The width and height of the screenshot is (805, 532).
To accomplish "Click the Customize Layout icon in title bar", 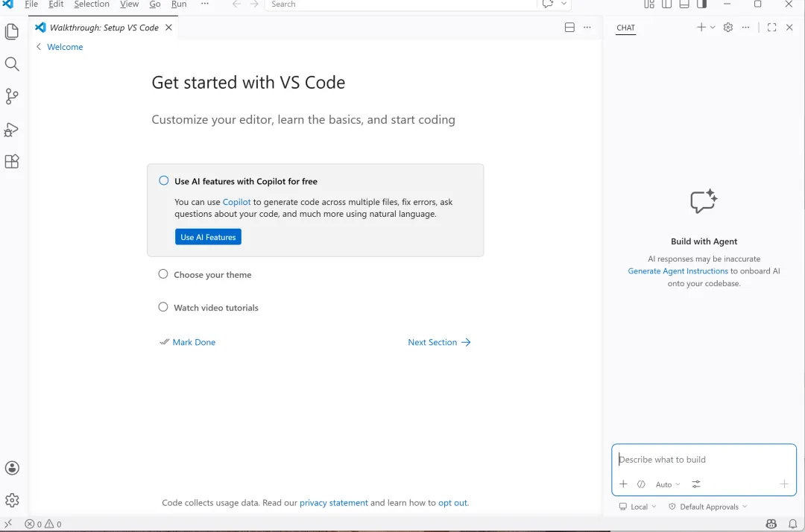I will pos(649,4).
